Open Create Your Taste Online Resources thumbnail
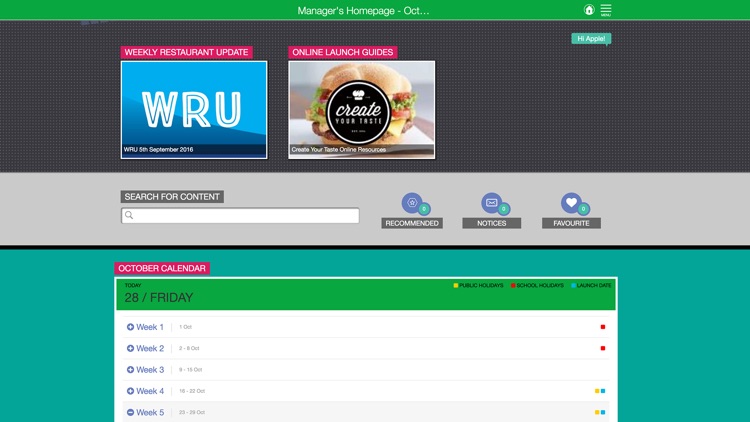750x422 pixels. click(x=362, y=110)
